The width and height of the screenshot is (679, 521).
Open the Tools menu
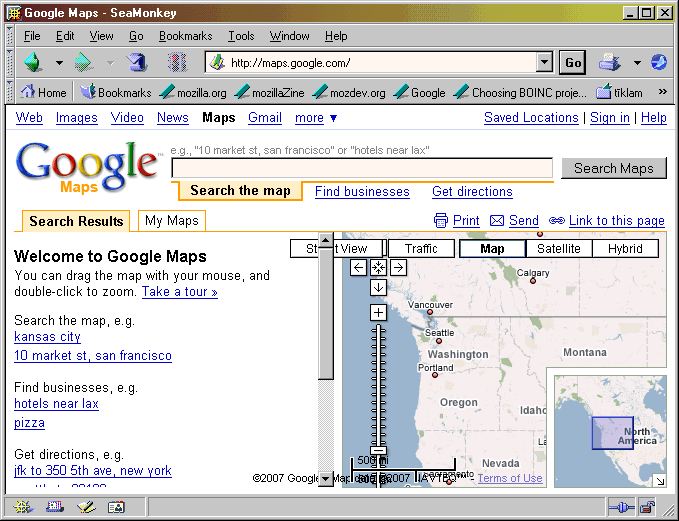(241, 36)
